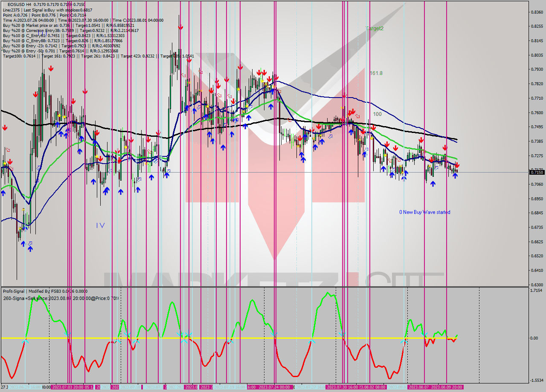Screen dimensions: 546x392
Task: Click the green Target2 label
Action: tap(375, 28)
